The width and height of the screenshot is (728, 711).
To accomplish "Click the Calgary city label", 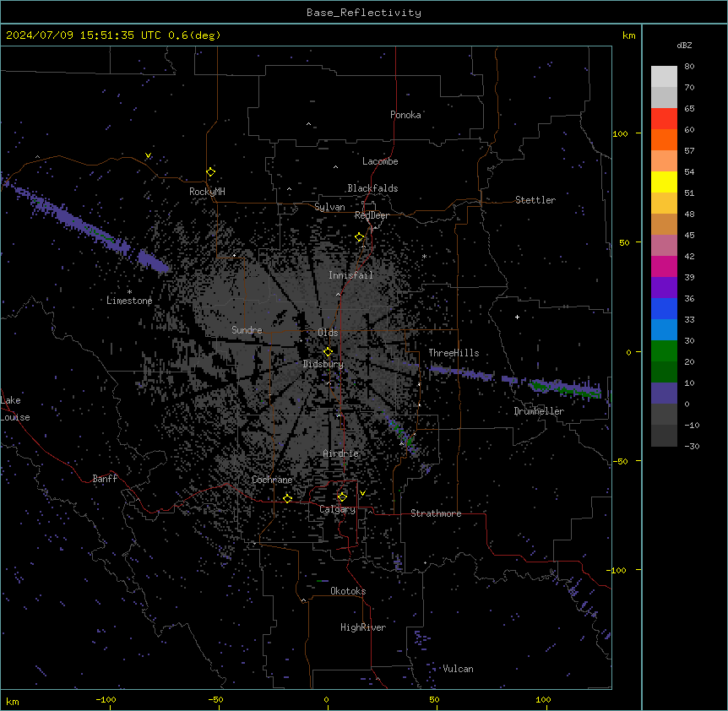I will pos(338,509).
